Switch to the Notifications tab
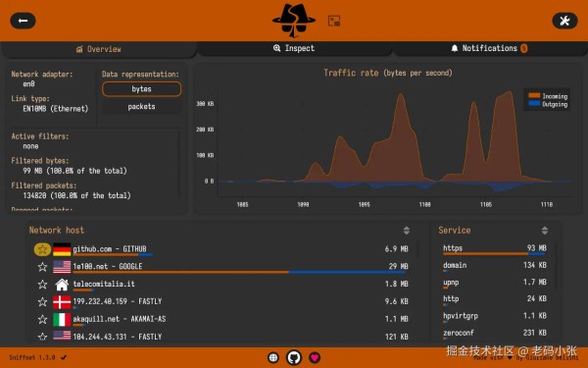The height and width of the screenshot is (368, 588). (490, 48)
